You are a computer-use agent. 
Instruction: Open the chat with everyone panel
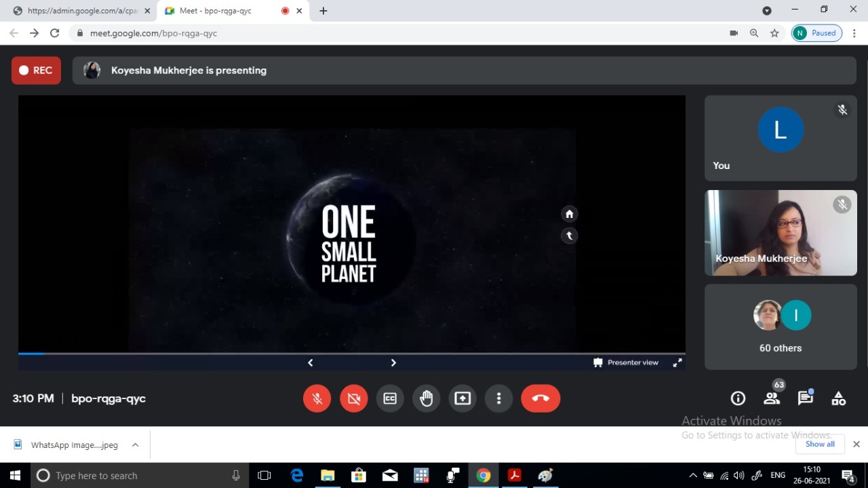(805, 398)
